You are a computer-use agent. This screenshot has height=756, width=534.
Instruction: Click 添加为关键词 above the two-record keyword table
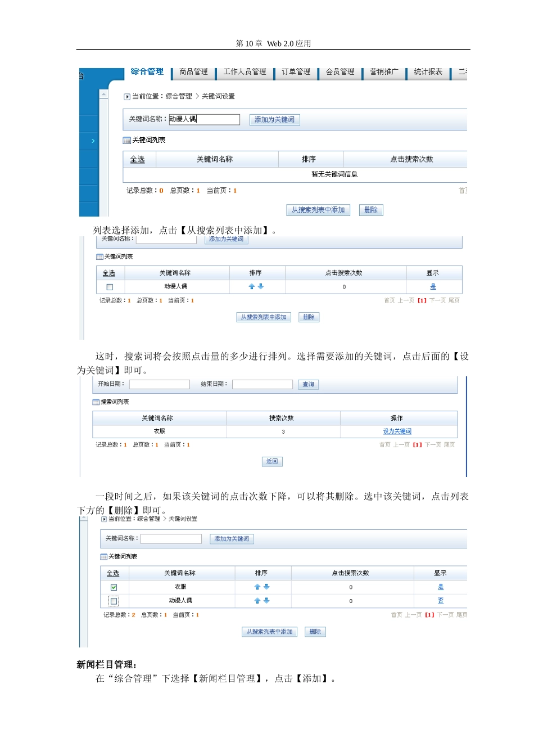click(232, 539)
